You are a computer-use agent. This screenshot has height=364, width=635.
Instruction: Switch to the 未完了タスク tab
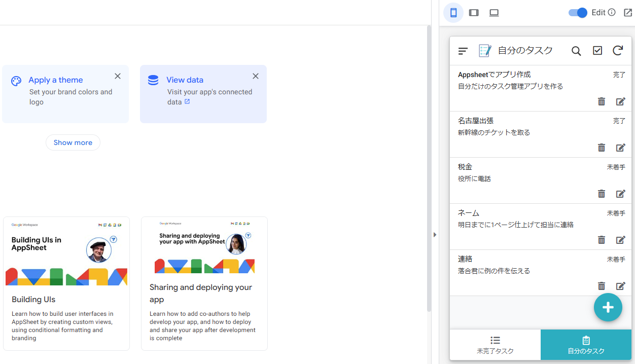(495, 345)
